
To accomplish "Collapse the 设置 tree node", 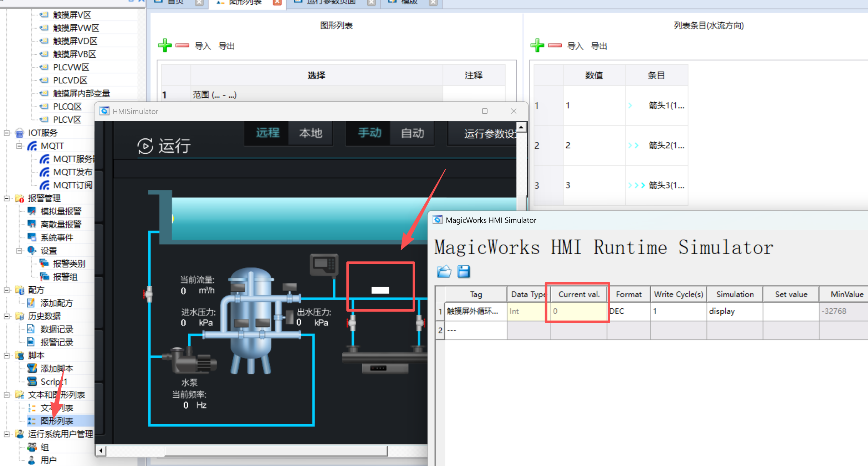I will pyautogui.click(x=19, y=251).
